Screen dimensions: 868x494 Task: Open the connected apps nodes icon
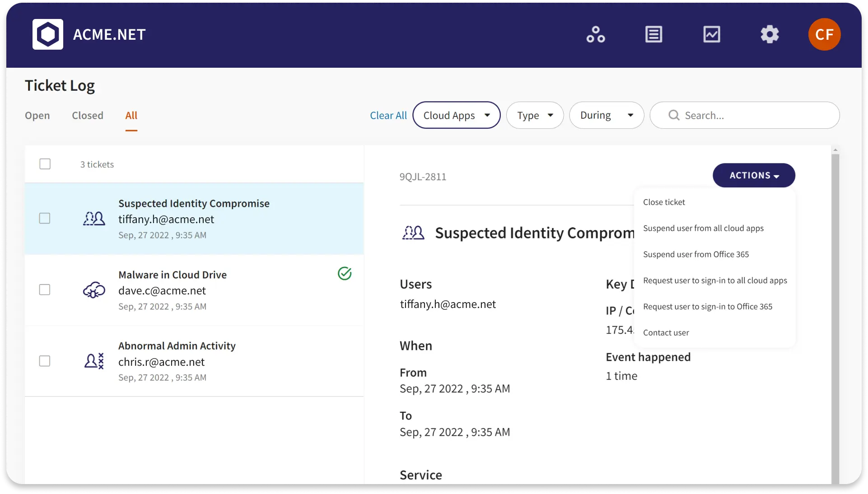[596, 34]
